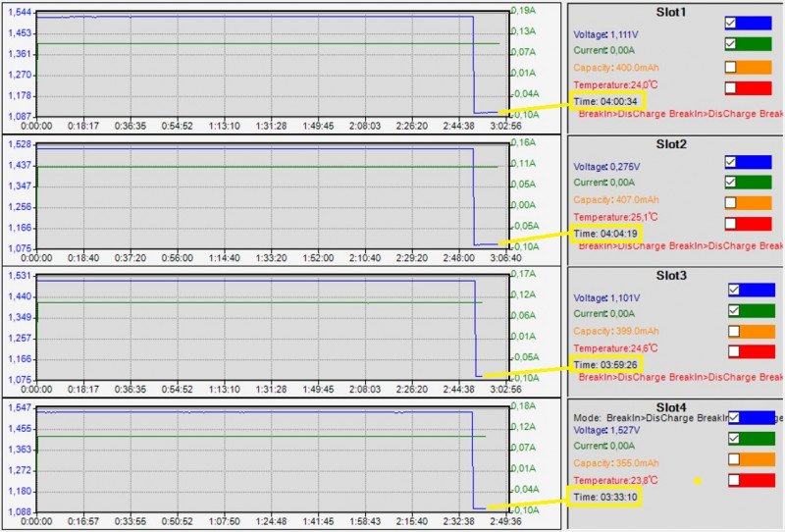This screenshot has width=785, height=532.
Task: Toggle the Slot2 Voltage checkbox
Action: 731,161
